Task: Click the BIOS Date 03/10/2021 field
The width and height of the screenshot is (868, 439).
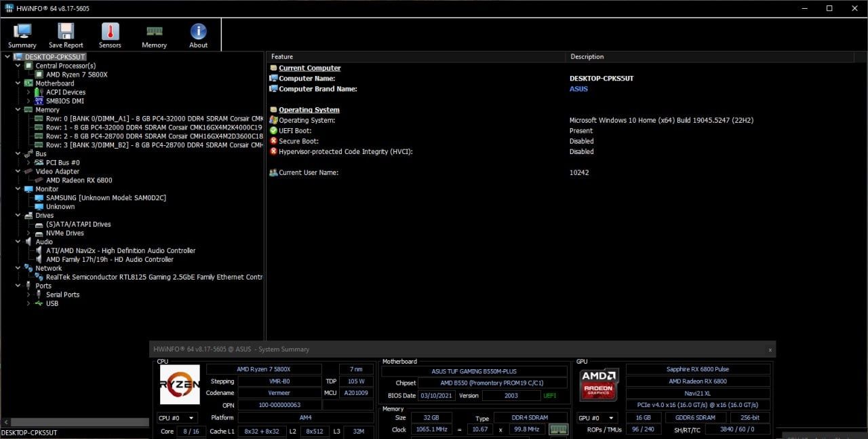Action: [437, 396]
